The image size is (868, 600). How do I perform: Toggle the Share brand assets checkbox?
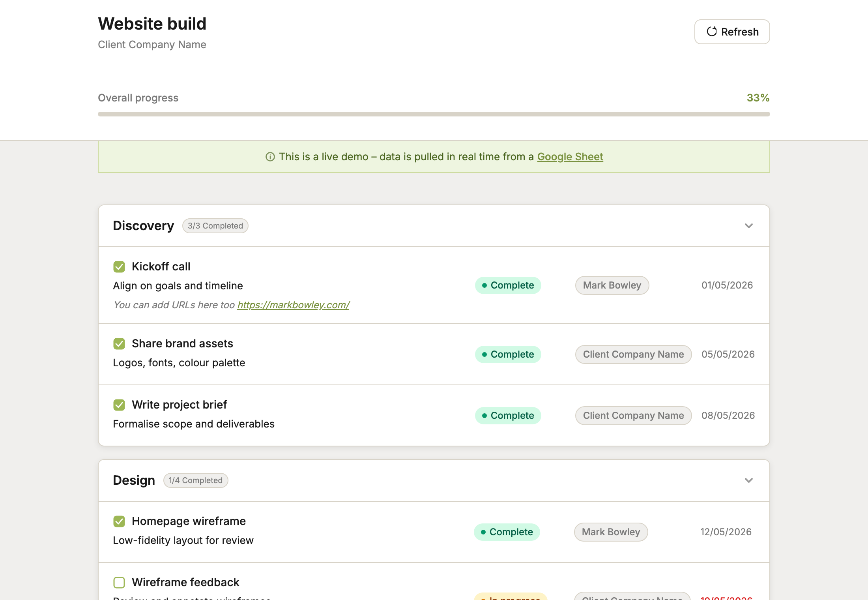tap(119, 344)
